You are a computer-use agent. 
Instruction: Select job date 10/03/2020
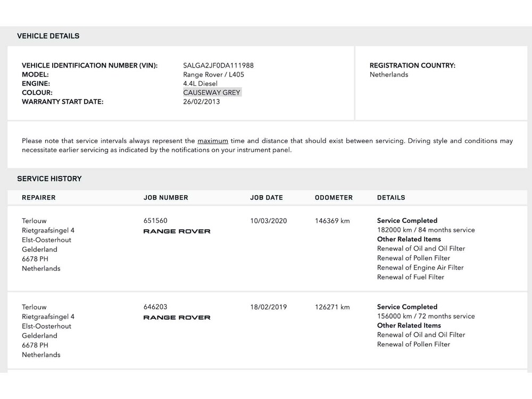click(268, 221)
